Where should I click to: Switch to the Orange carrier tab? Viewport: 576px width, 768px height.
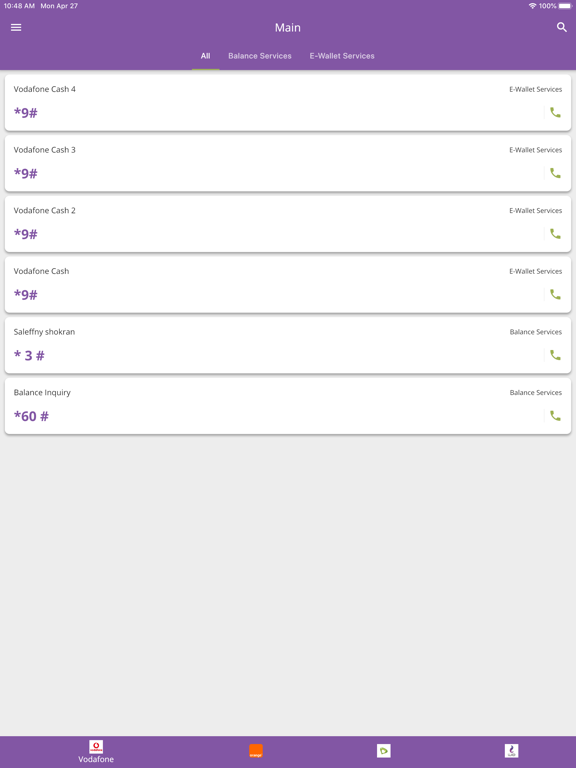256,751
